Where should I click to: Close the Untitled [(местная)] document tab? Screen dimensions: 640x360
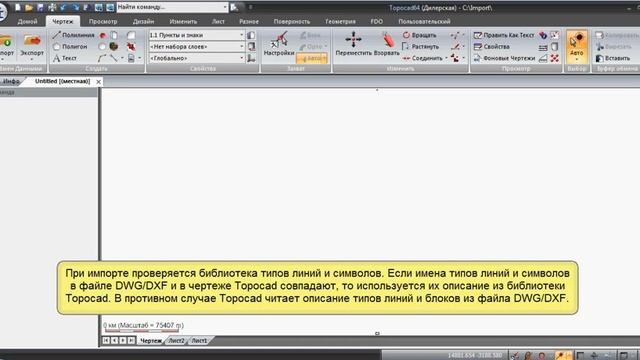98,82
